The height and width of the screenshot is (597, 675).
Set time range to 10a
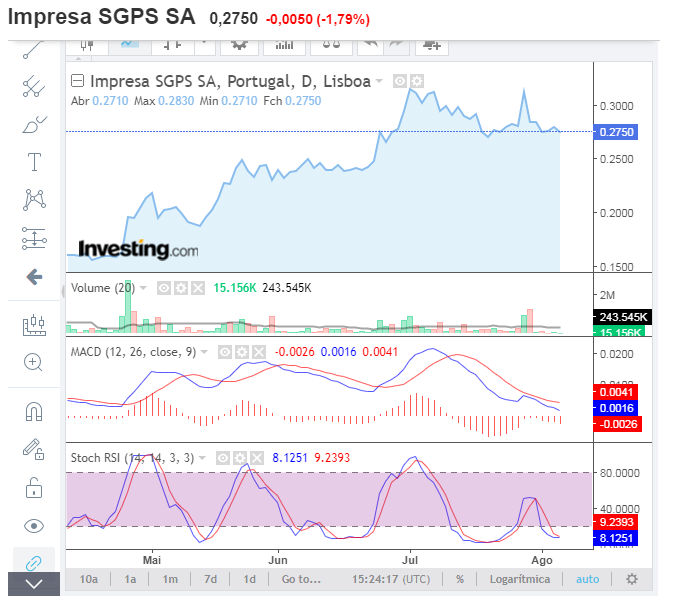[x=88, y=579]
